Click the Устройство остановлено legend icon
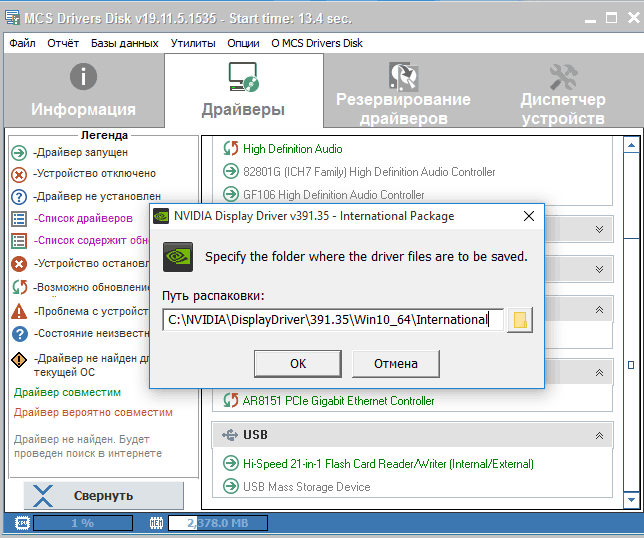Screen dimensions: 644x538 point(19,264)
